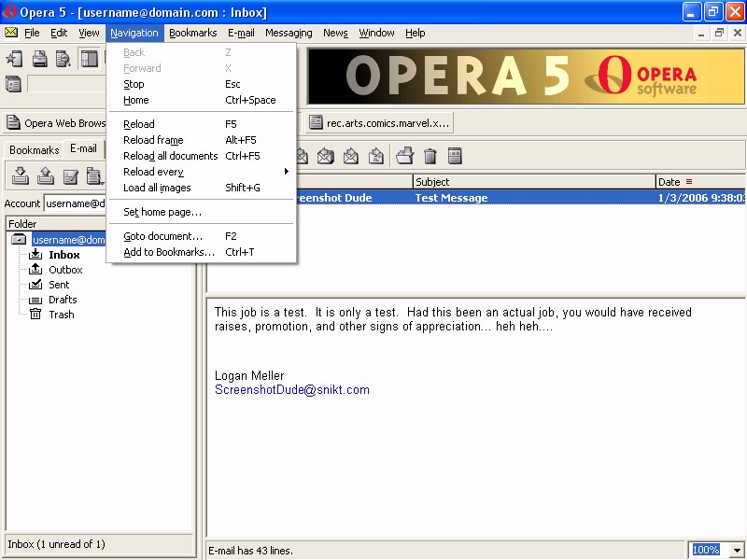
Task: Click the redirect message envelope icon
Action: [x=376, y=156]
